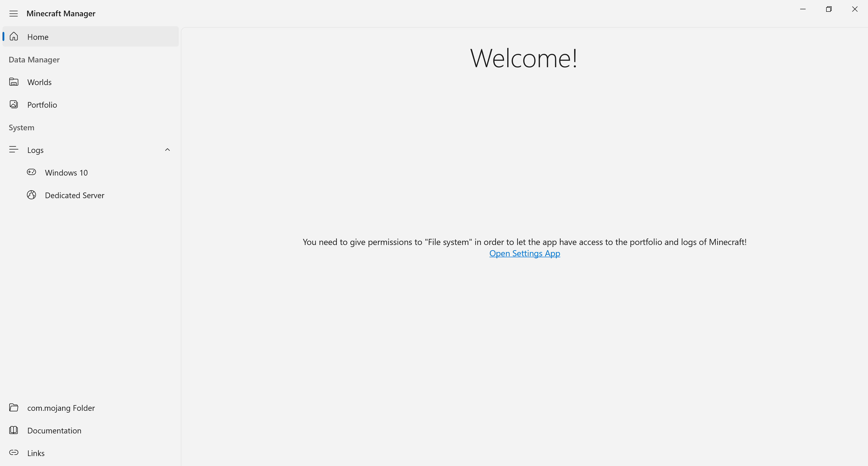Open the Worlds page
The width and height of the screenshot is (868, 466).
pyautogui.click(x=39, y=82)
